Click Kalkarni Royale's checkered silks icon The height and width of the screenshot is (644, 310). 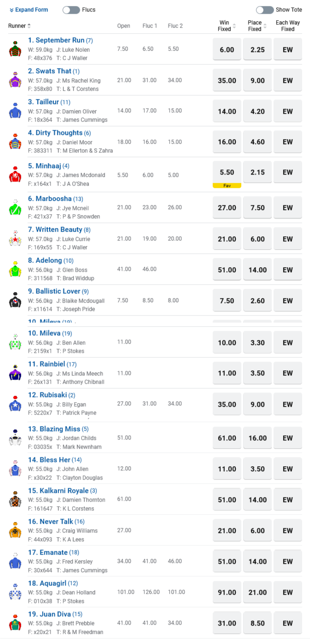(x=15, y=500)
